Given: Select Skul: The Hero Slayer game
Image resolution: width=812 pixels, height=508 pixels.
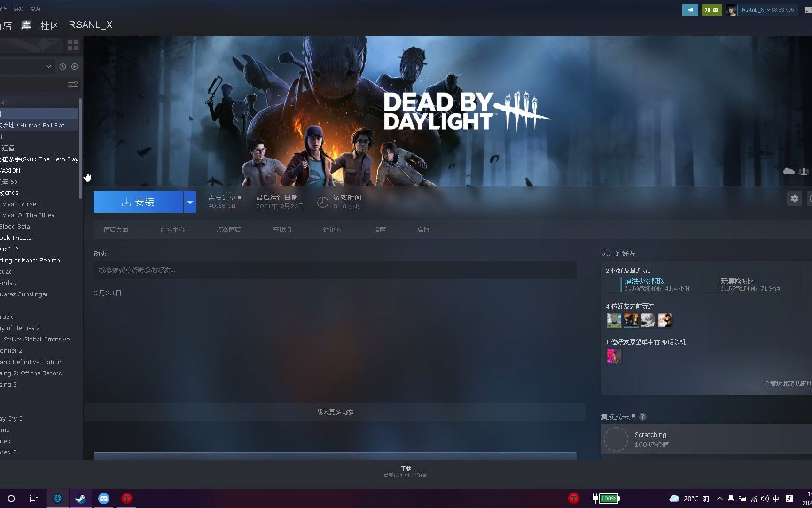Looking at the screenshot, I should pos(39,159).
